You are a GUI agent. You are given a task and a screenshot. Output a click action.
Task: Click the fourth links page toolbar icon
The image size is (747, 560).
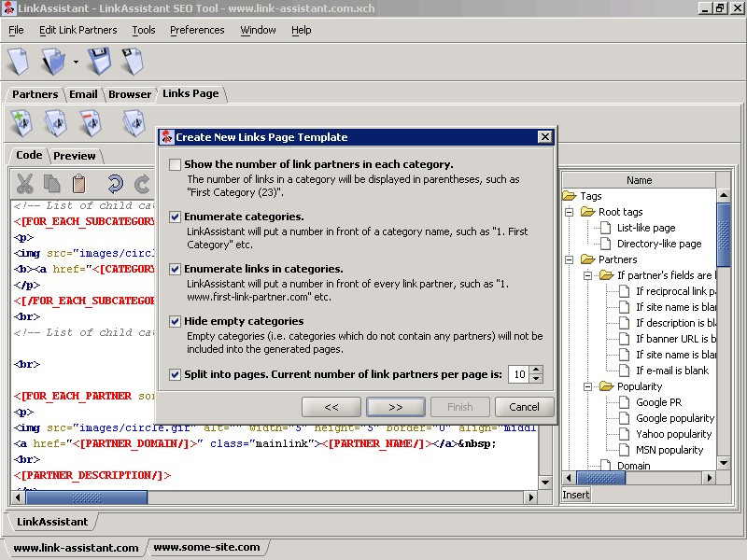tap(134, 123)
